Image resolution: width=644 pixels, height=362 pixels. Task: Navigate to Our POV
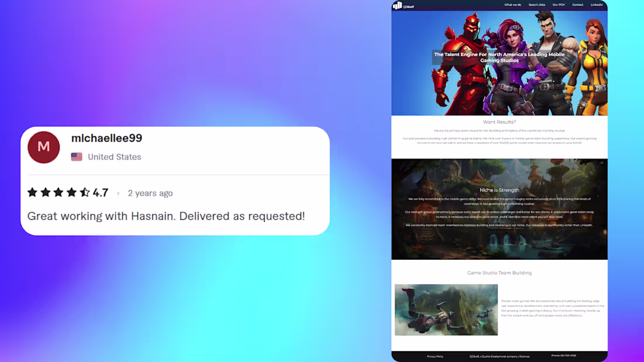click(559, 5)
